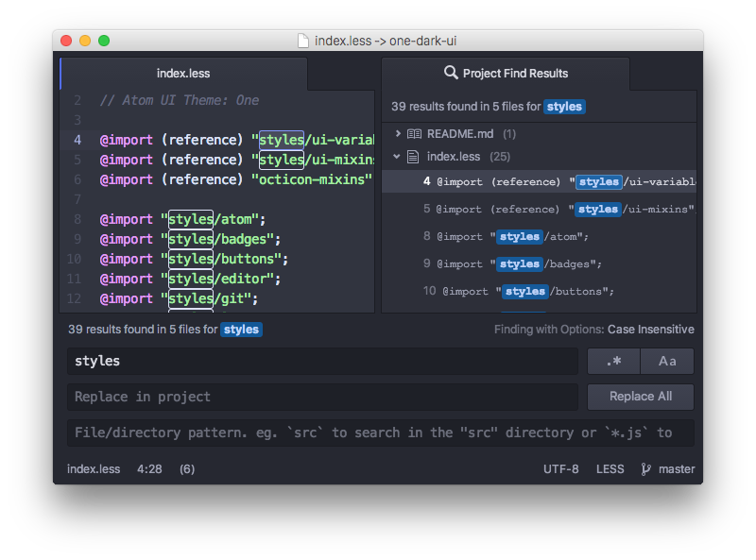Focus the search field containing 'styles'
This screenshot has height=560, width=756.
(x=321, y=361)
